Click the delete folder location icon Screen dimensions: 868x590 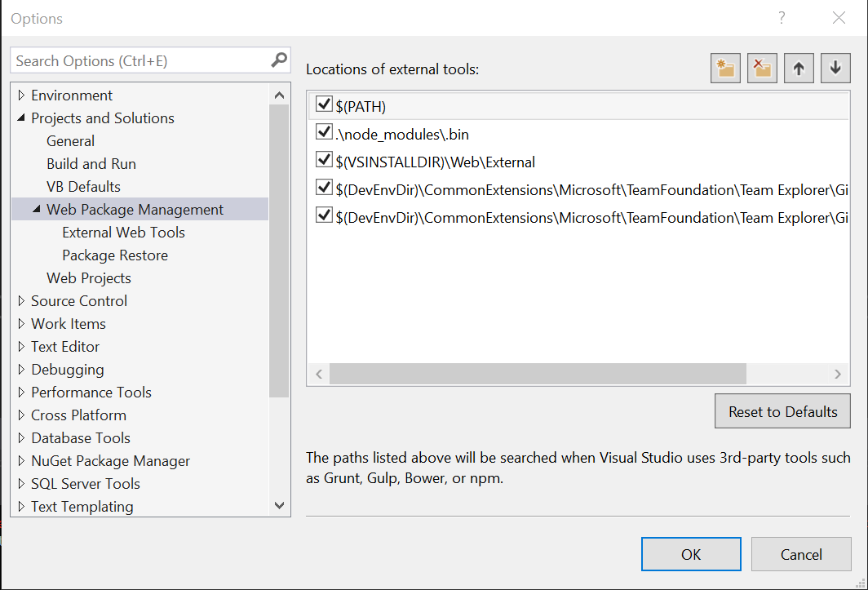coord(762,69)
